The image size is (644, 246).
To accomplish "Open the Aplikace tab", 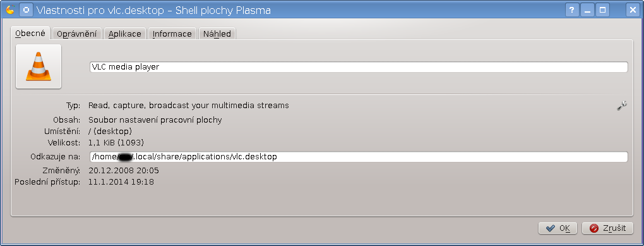I will [125, 34].
